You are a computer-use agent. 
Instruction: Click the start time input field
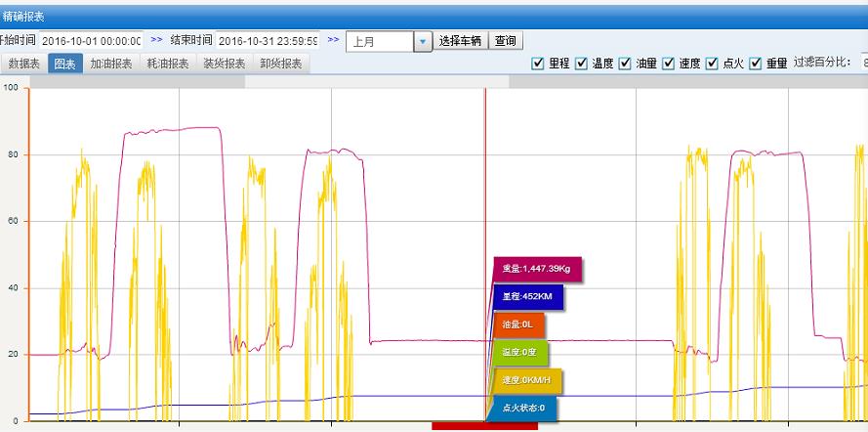(90, 41)
